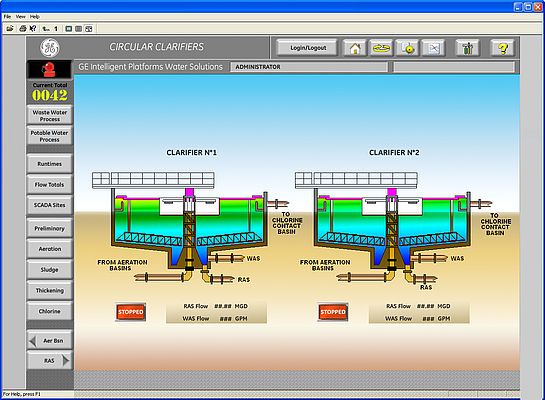The width and height of the screenshot is (545, 400).
Task: Open the SCADA Sites page
Action: [x=50, y=205]
